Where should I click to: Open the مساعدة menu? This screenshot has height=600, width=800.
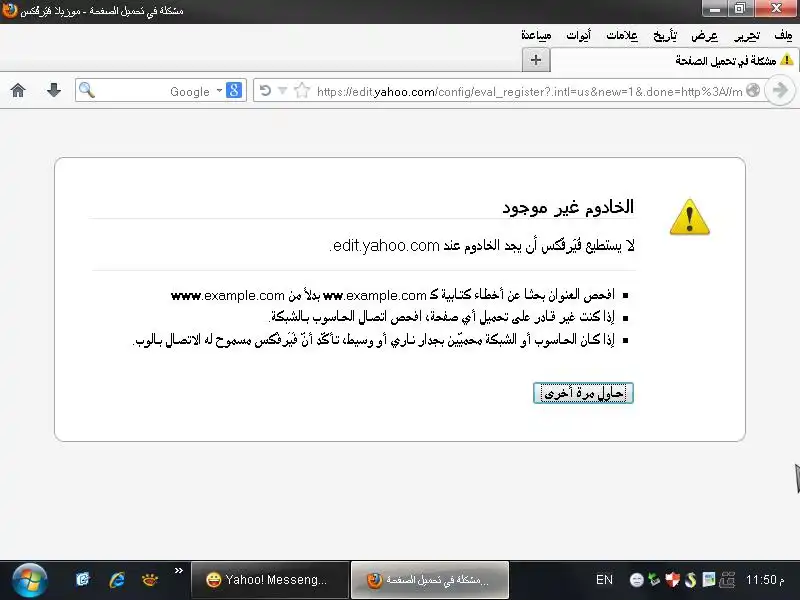point(536,35)
